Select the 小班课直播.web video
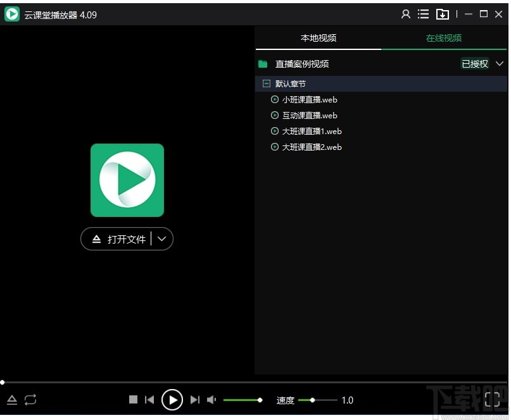Screen dimensions: 511x420 coord(308,99)
